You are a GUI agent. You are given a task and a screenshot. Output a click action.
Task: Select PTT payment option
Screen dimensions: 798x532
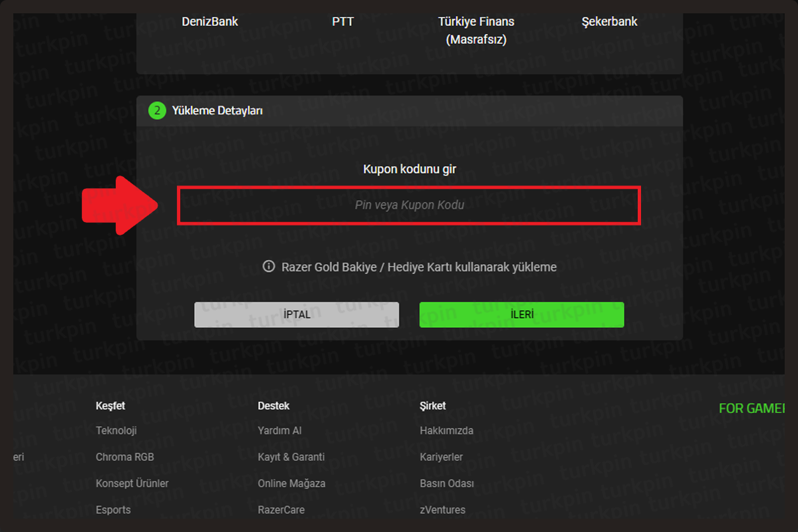[x=343, y=21]
